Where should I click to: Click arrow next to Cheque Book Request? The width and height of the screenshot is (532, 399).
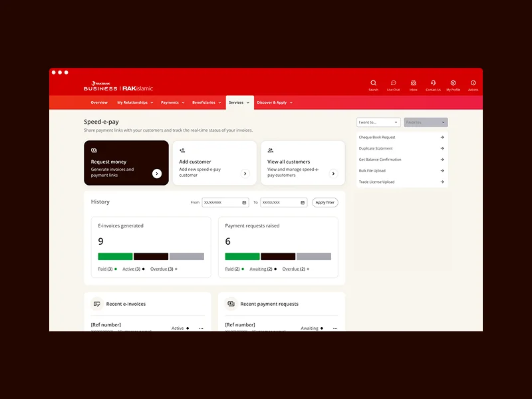pos(442,138)
